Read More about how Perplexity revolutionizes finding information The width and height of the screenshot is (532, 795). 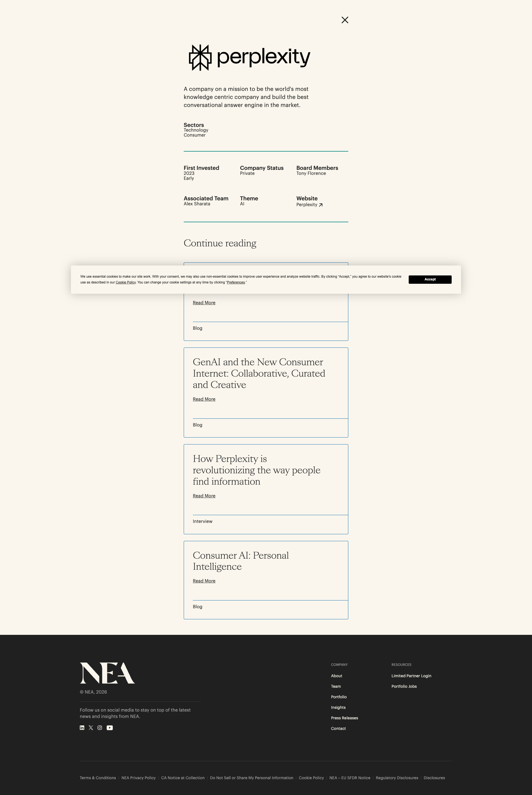204,496
